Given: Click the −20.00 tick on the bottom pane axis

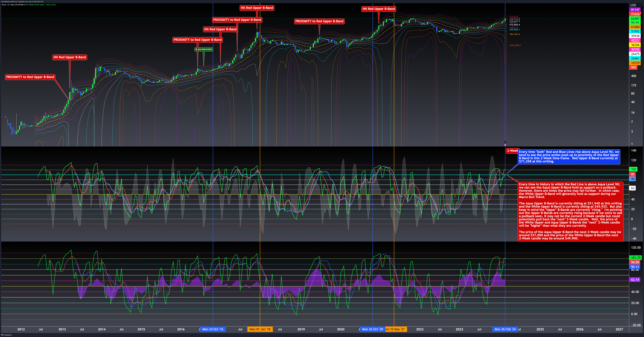Looking at the screenshot, I should pyautogui.click(x=635, y=325).
